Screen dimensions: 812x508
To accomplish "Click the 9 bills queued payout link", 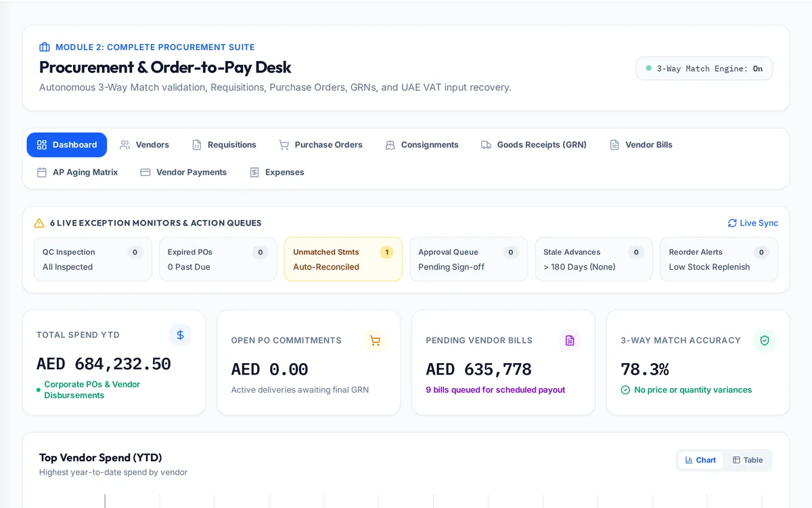I will [x=495, y=389].
